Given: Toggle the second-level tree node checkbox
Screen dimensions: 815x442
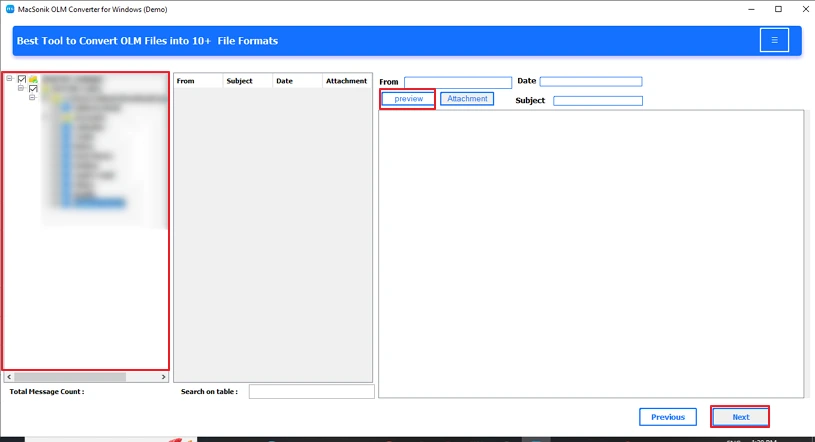Looking at the screenshot, I should [x=33, y=89].
